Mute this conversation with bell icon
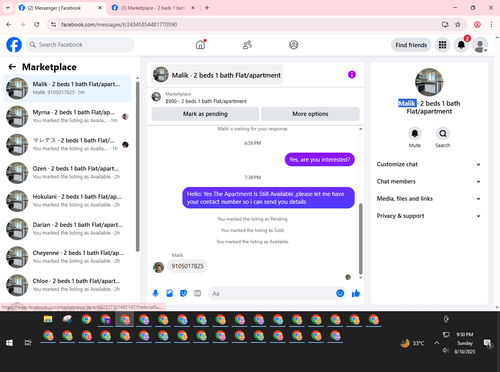The width and height of the screenshot is (500, 372). point(414,134)
